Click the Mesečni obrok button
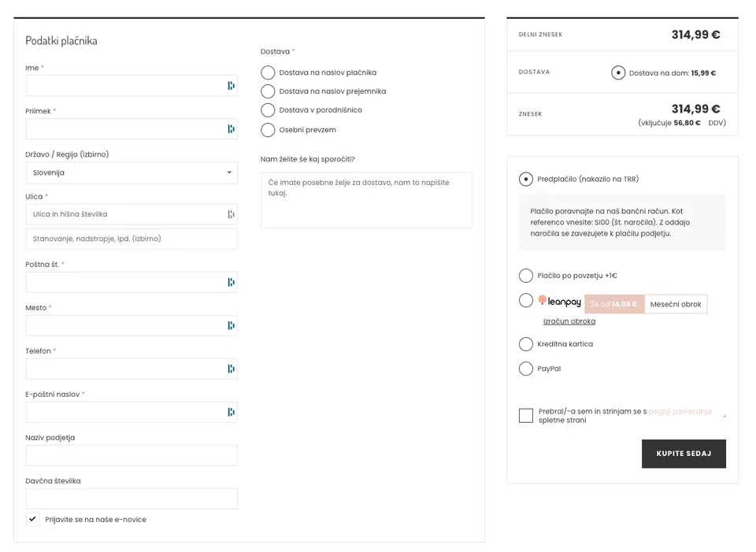The height and width of the screenshot is (552, 756). [676, 304]
